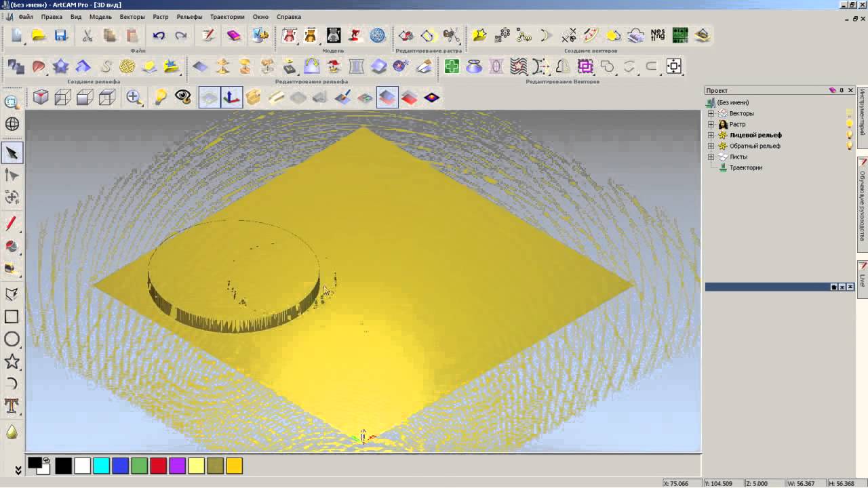Select the arc vector tool
The width and height of the screenshot is (868, 488).
(12, 384)
